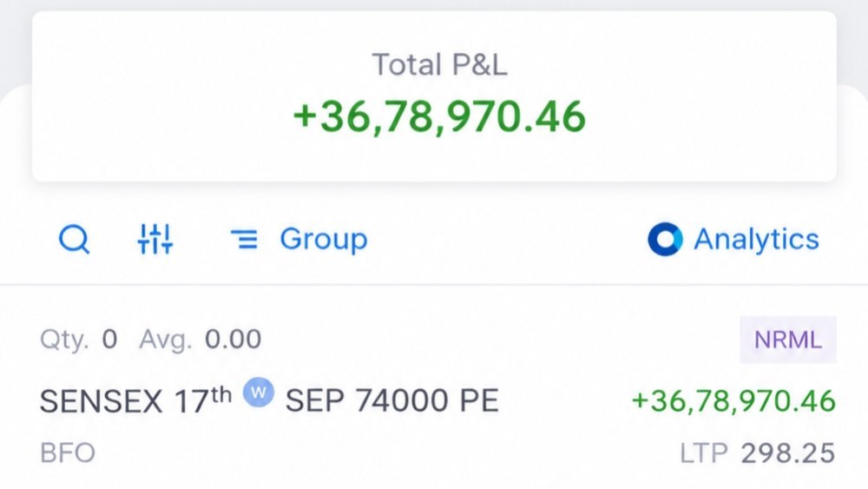Select the Group label
The image size is (868, 489).
(x=324, y=239)
